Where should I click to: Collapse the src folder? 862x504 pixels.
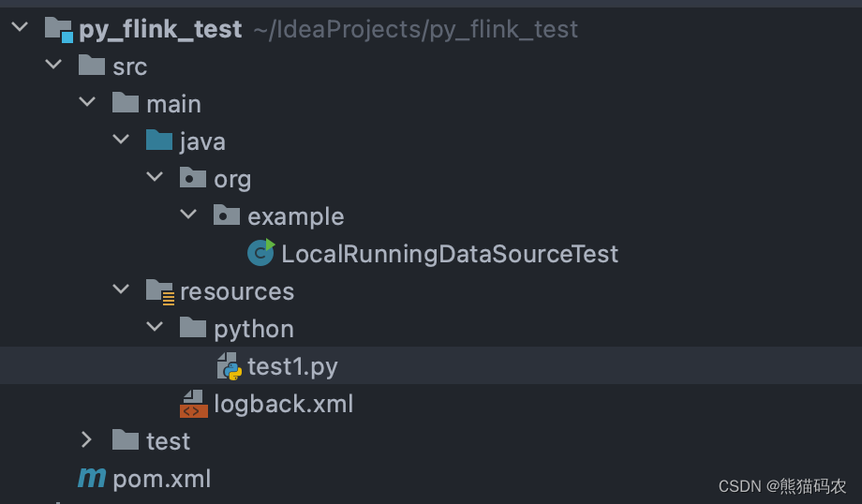53,67
